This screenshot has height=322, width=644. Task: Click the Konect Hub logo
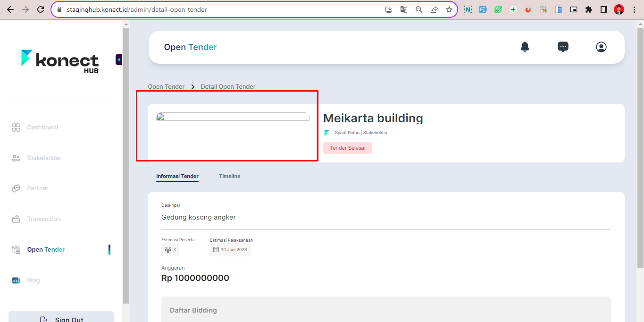coord(60,61)
